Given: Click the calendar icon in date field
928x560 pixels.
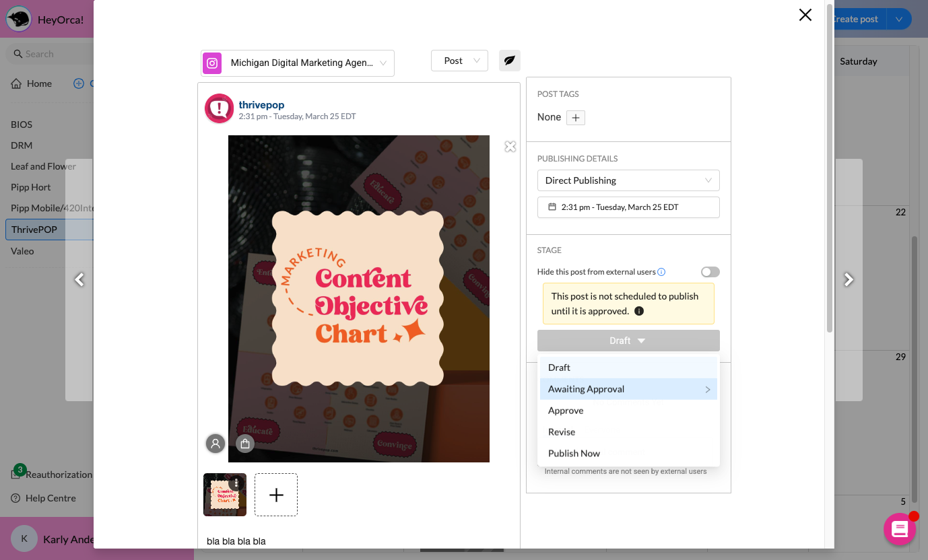Looking at the screenshot, I should (552, 207).
